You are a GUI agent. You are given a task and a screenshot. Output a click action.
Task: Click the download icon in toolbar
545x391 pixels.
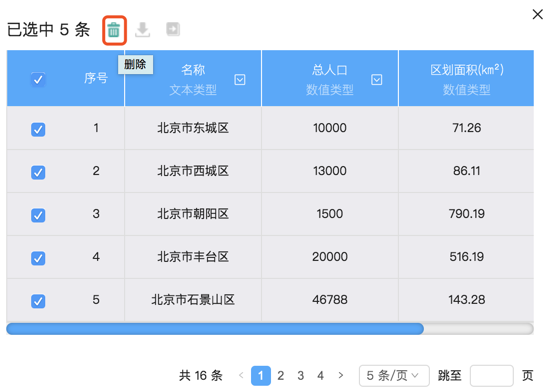tap(143, 30)
